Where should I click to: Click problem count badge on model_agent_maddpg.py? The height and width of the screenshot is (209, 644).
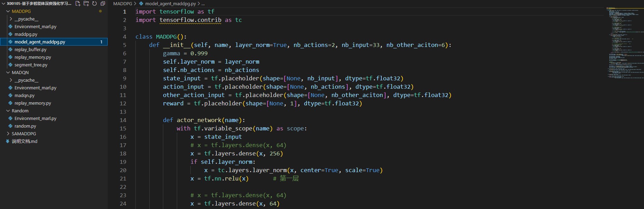101,42
